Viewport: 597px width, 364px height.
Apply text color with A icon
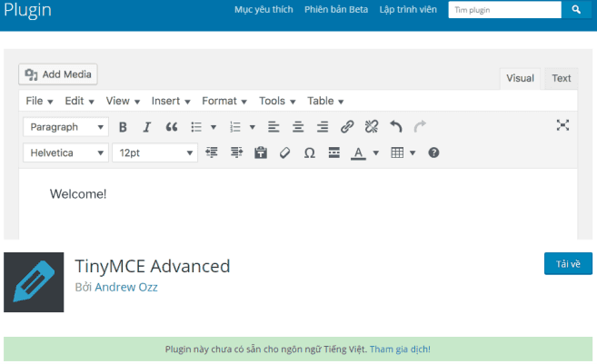pyautogui.click(x=358, y=152)
